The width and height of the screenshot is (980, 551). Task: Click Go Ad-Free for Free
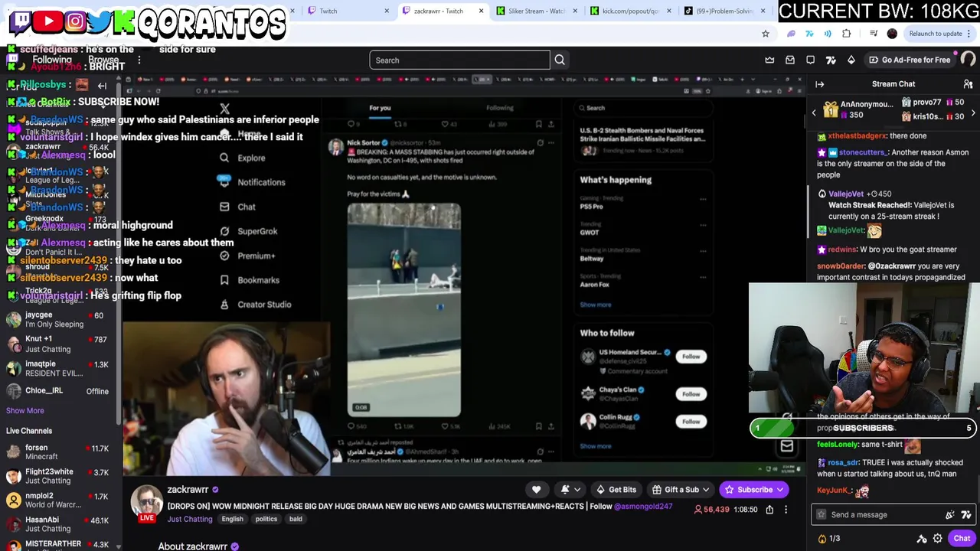(910, 60)
